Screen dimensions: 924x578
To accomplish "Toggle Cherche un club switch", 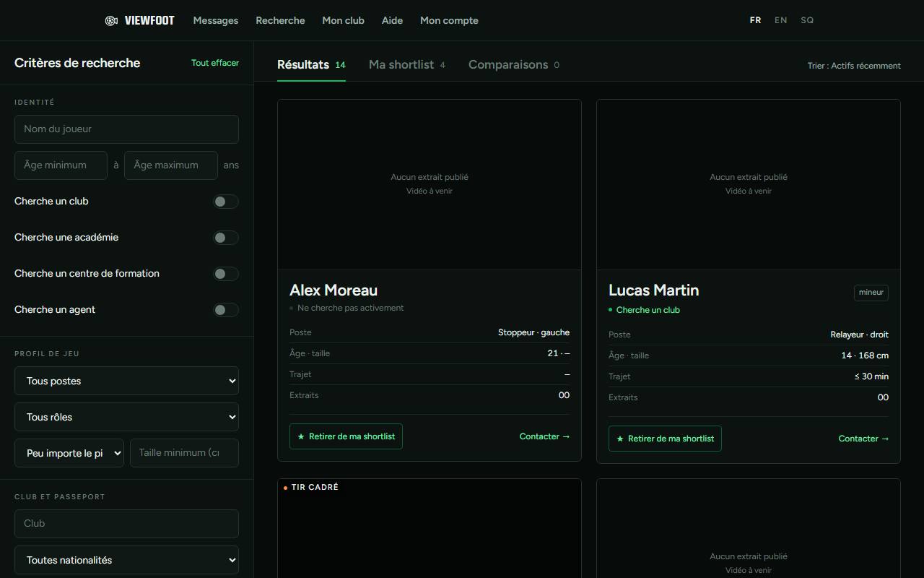I will [x=225, y=202].
